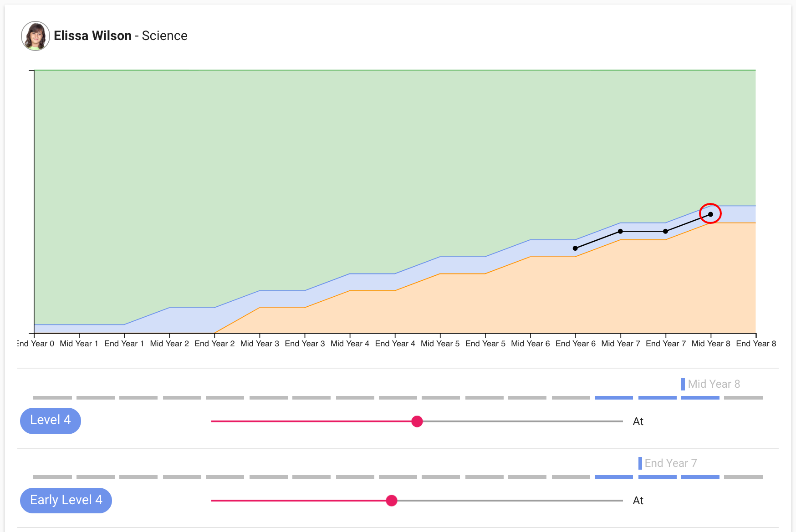Click the Mid Year 1 axis label

point(80,344)
